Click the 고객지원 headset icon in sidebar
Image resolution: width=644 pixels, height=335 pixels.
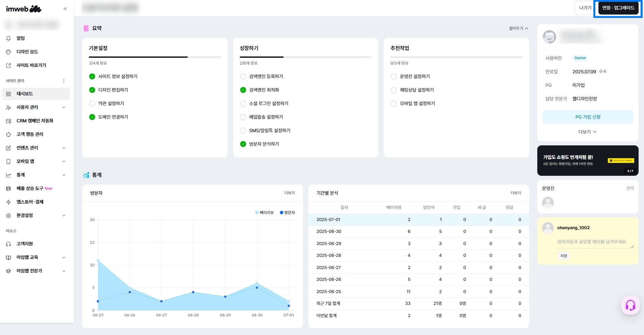pos(8,244)
